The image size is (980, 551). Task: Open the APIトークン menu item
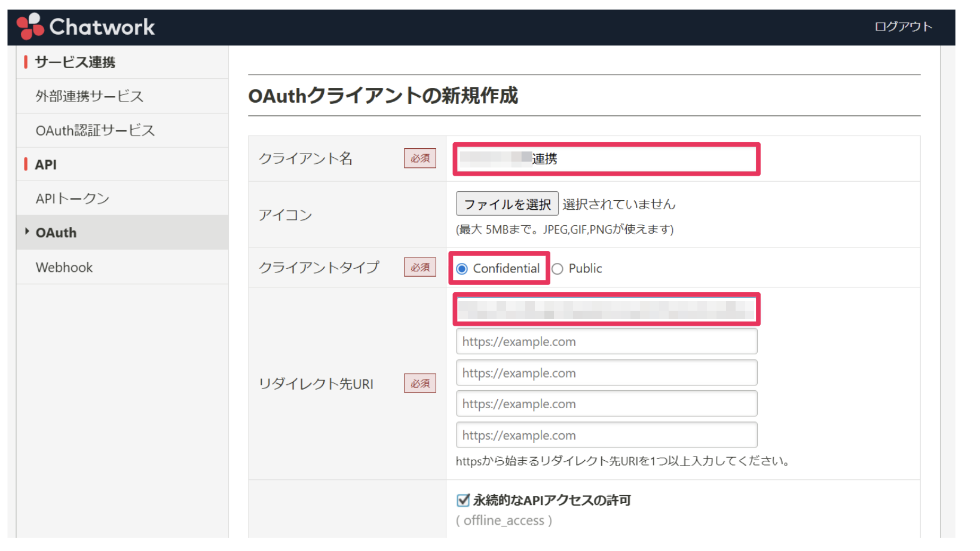click(x=122, y=198)
